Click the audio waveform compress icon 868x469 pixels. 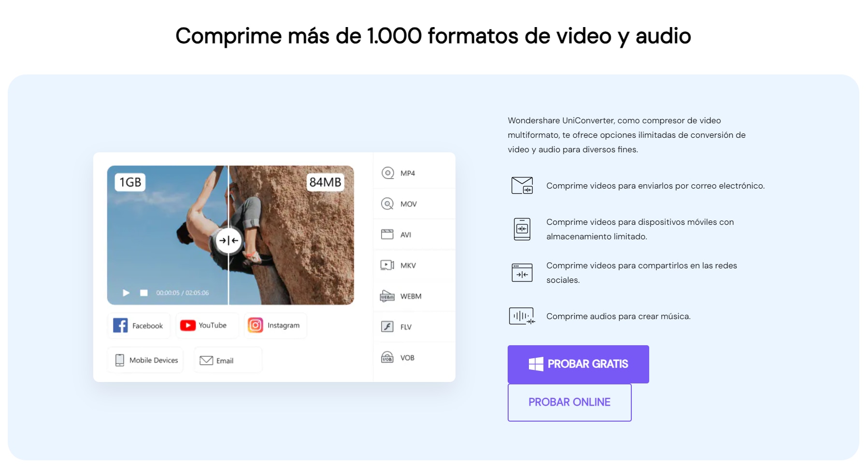point(522,316)
